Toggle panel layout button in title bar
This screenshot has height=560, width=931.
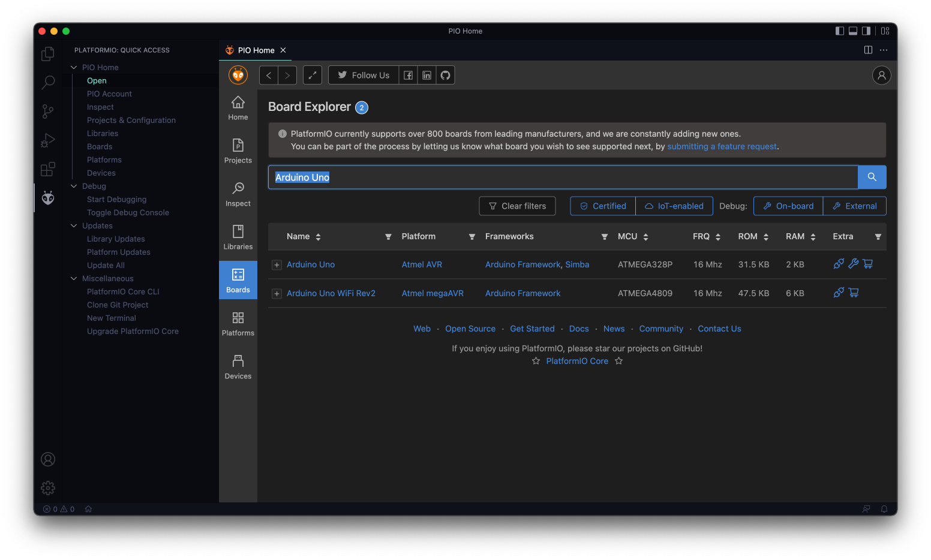click(853, 31)
